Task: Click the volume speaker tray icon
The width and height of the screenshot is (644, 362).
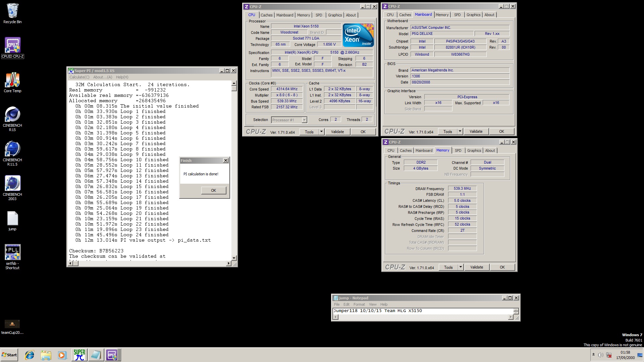Action: tap(600, 355)
